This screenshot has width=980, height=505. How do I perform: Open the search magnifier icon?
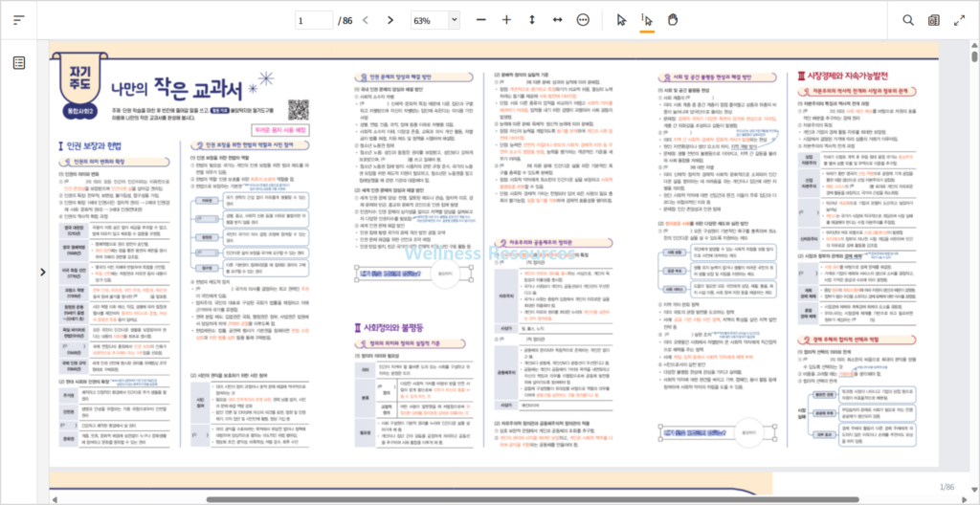(908, 20)
